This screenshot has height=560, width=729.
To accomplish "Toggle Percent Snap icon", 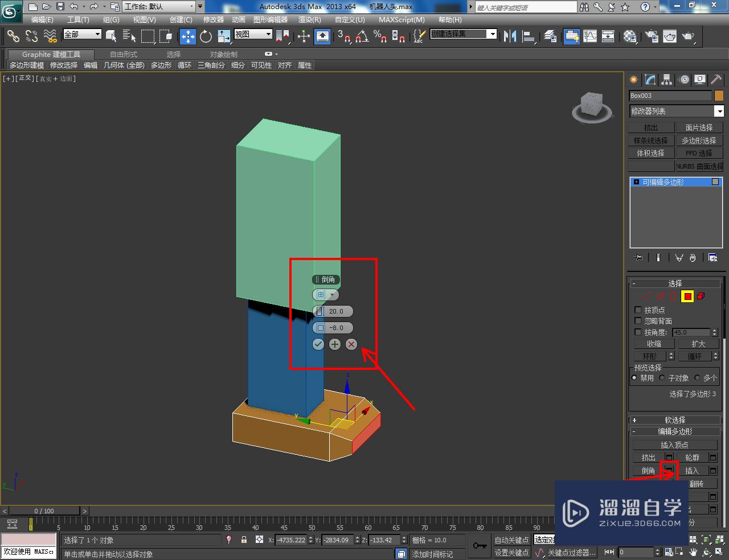I will pos(380,36).
